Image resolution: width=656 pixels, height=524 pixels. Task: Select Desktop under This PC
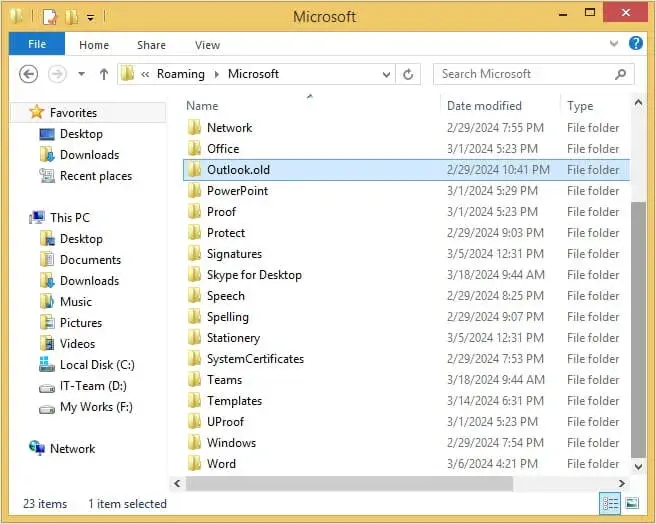[x=82, y=239]
